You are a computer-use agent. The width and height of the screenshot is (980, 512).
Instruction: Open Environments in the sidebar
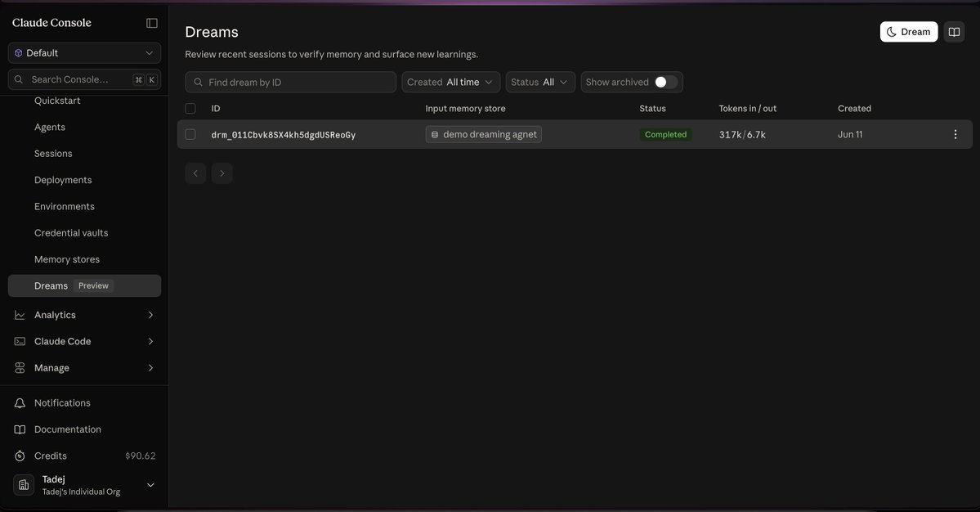pyautogui.click(x=65, y=206)
